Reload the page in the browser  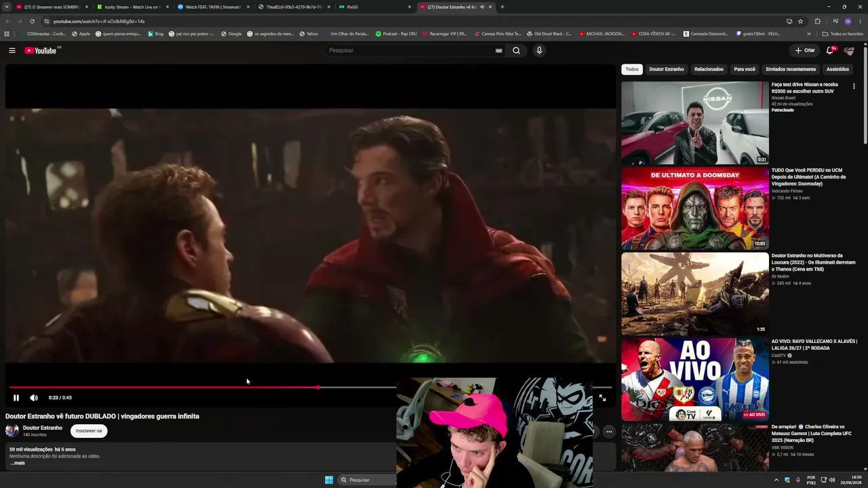click(x=32, y=21)
